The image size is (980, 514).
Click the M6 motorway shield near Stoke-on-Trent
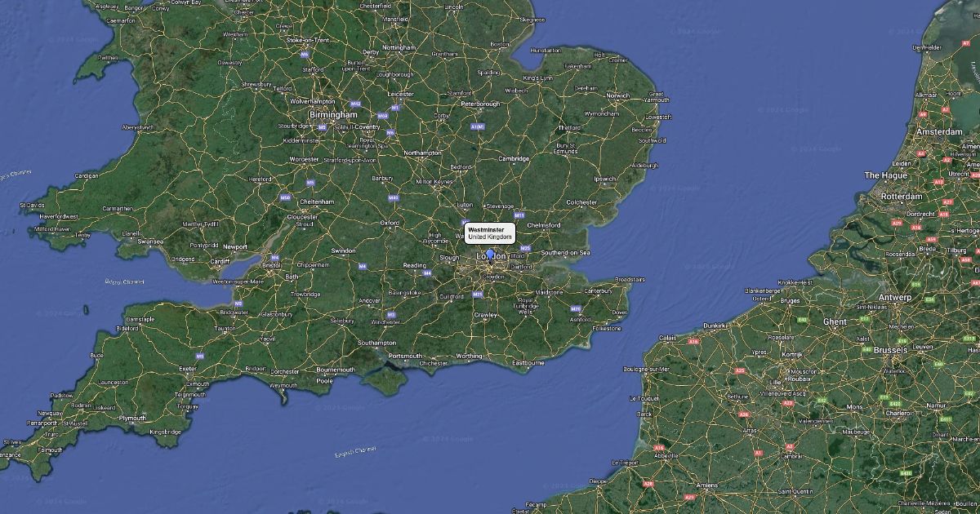click(x=304, y=55)
